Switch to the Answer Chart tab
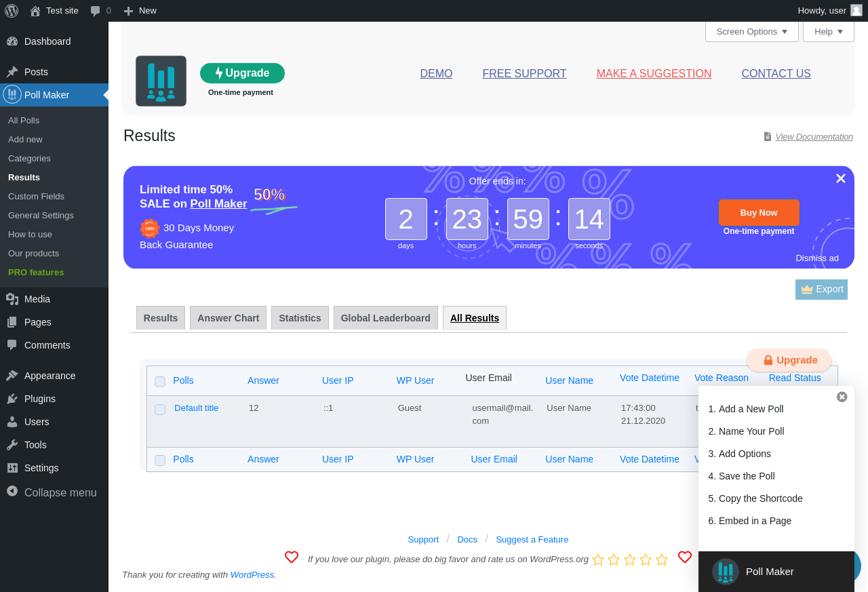Image resolution: width=868 pixels, height=592 pixels. point(229,318)
